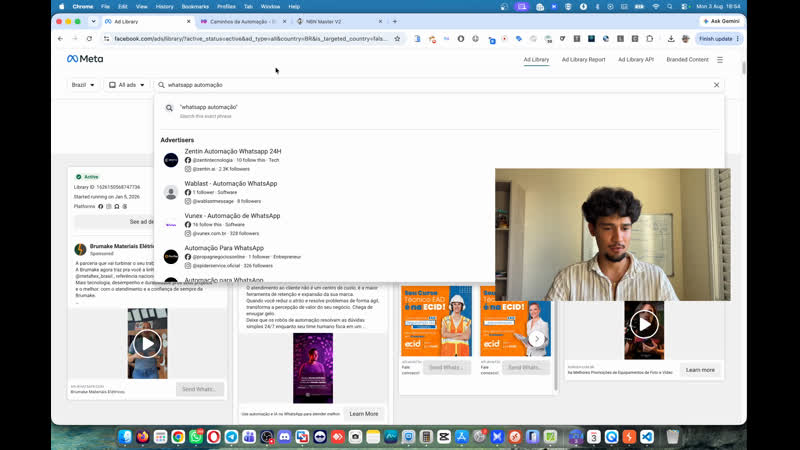Click Zentin advertiser avatar
Viewport: 800px width, 450px height.
click(x=171, y=160)
